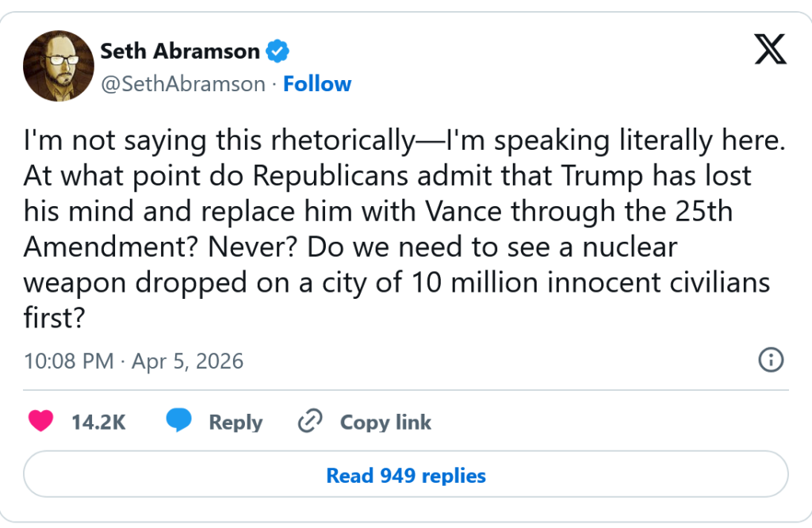Click the blue reply speech bubble icon
Image resolution: width=812 pixels, height=528 pixels.
178,422
